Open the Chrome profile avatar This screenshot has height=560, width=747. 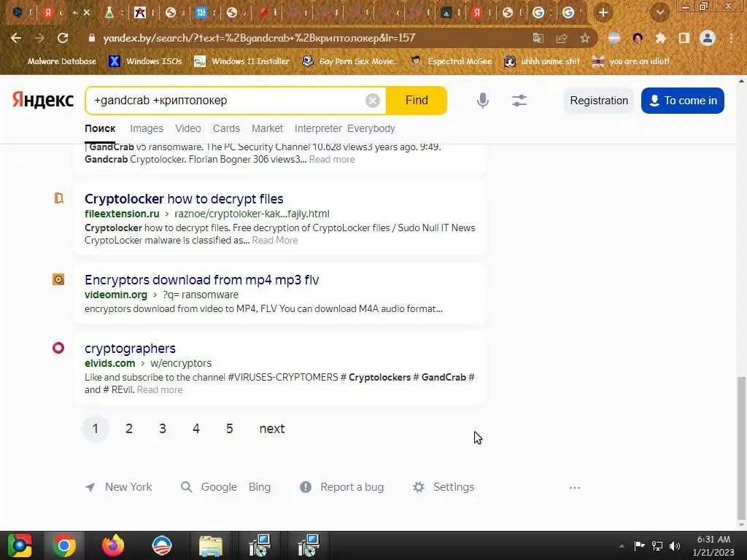pos(708,38)
